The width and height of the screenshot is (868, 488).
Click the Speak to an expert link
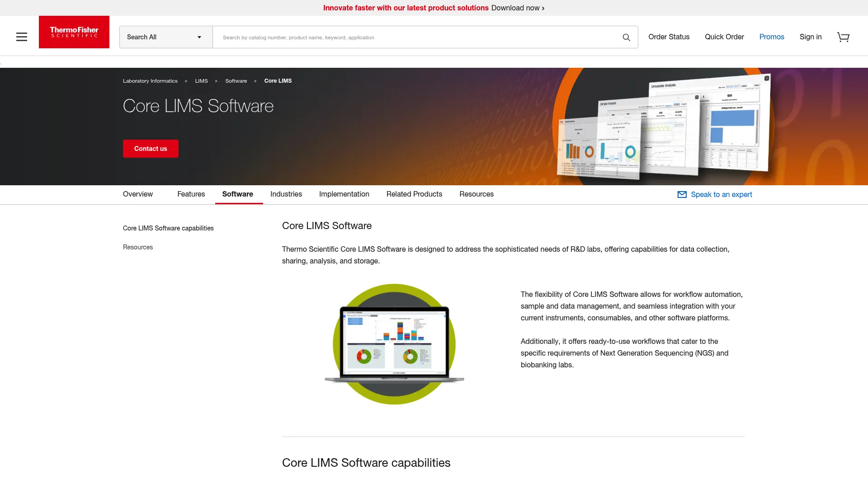tap(721, 195)
